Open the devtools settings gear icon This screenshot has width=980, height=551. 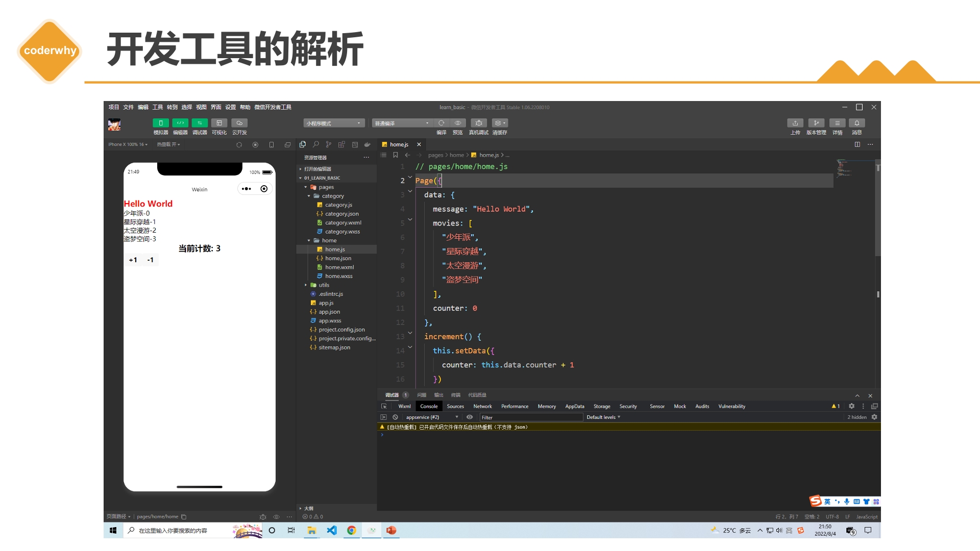coord(851,407)
